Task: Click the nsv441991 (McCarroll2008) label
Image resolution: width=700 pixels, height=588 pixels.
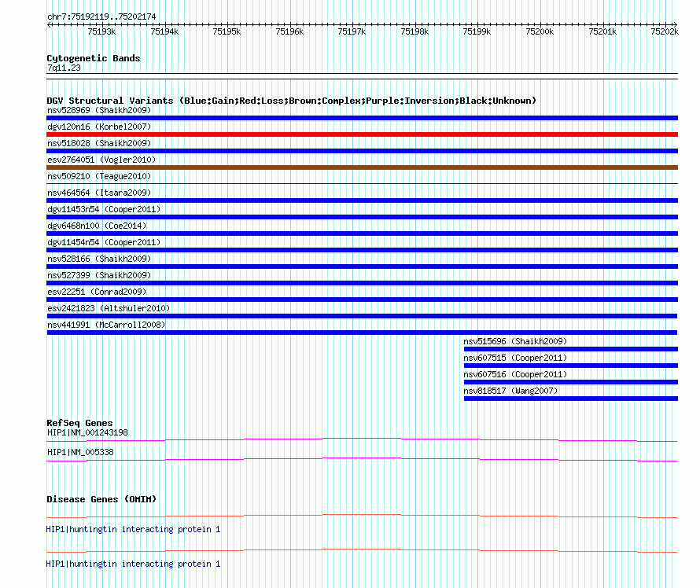Action: (106, 325)
